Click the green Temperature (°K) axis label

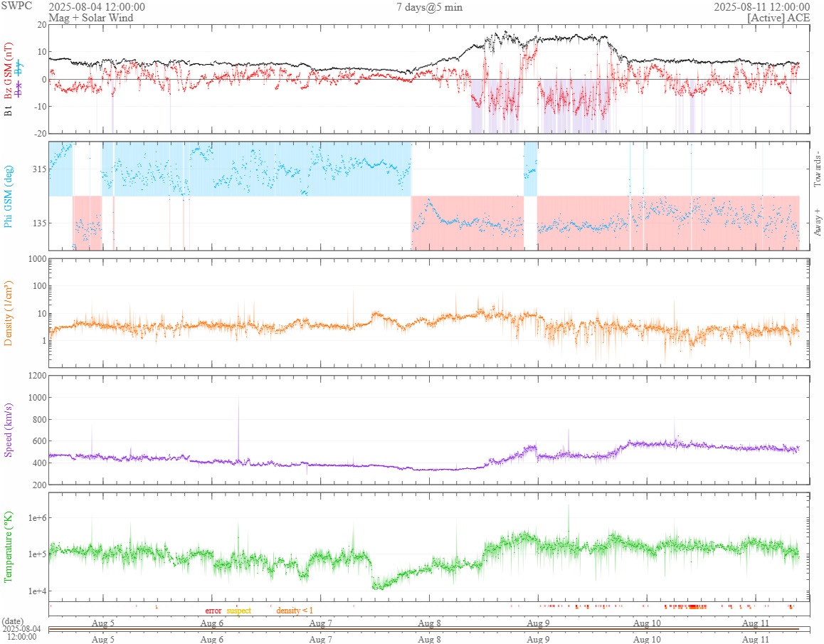coord(8,547)
